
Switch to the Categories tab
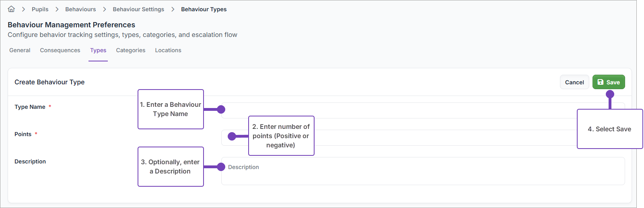[x=131, y=50]
